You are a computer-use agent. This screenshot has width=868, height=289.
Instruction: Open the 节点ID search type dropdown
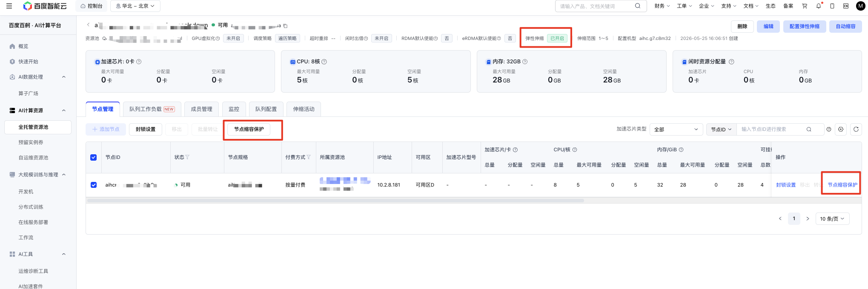point(721,129)
